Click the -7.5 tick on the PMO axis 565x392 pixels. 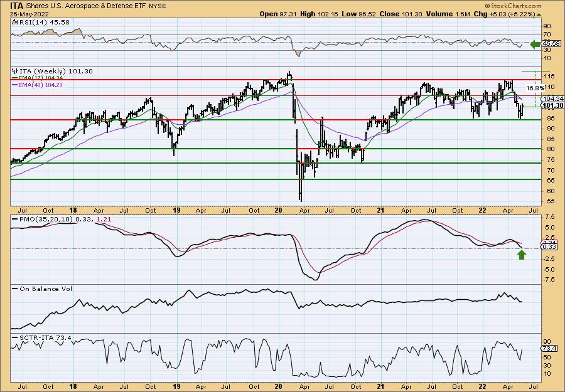[x=550, y=280]
